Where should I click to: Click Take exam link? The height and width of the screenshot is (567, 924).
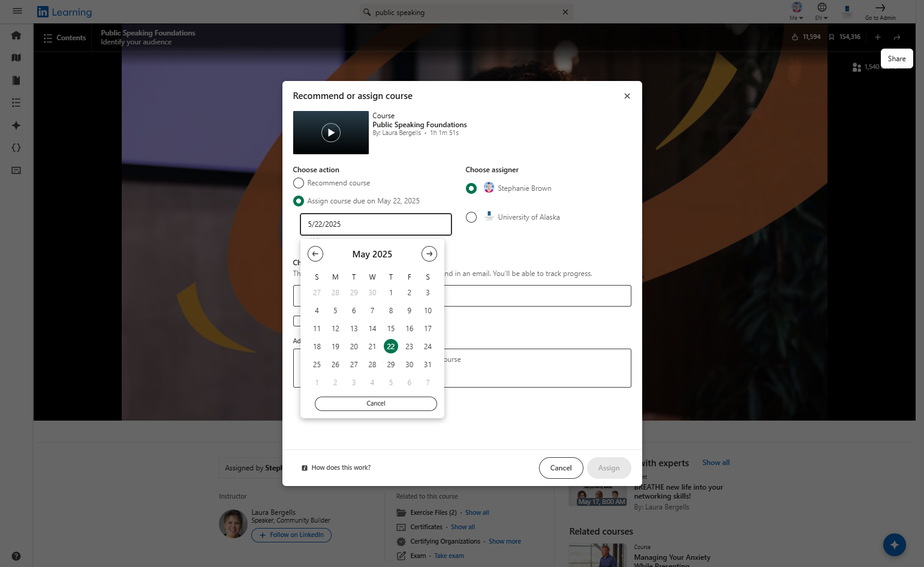click(x=449, y=556)
